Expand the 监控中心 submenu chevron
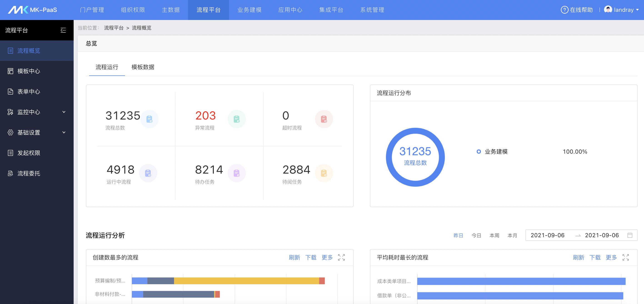Screen dimensions: 644x304 [x=64, y=112]
